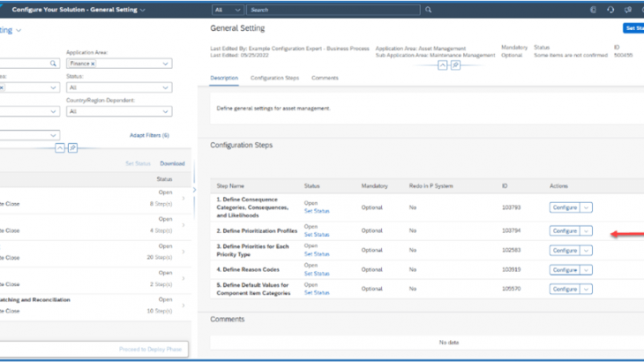The height and width of the screenshot is (362, 644).
Task: Click the search icon in left filter field
Action: pyautogui.click(x=53, y=64)
